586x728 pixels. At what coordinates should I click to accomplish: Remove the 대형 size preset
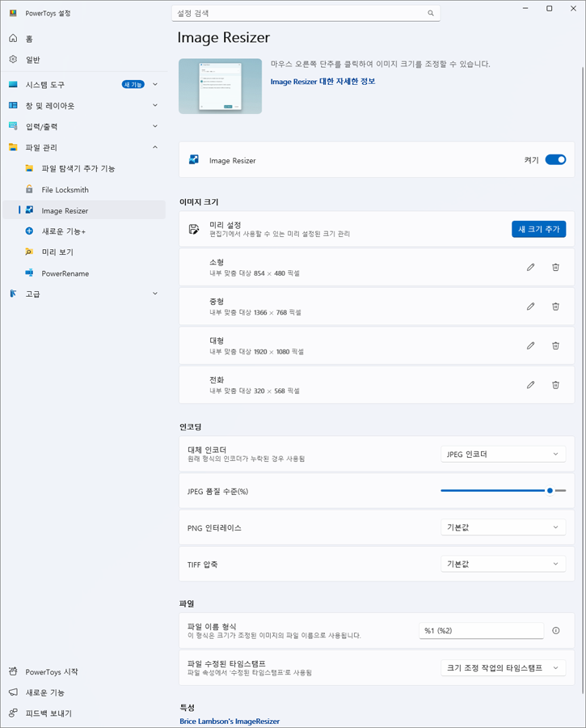point(555,345)
